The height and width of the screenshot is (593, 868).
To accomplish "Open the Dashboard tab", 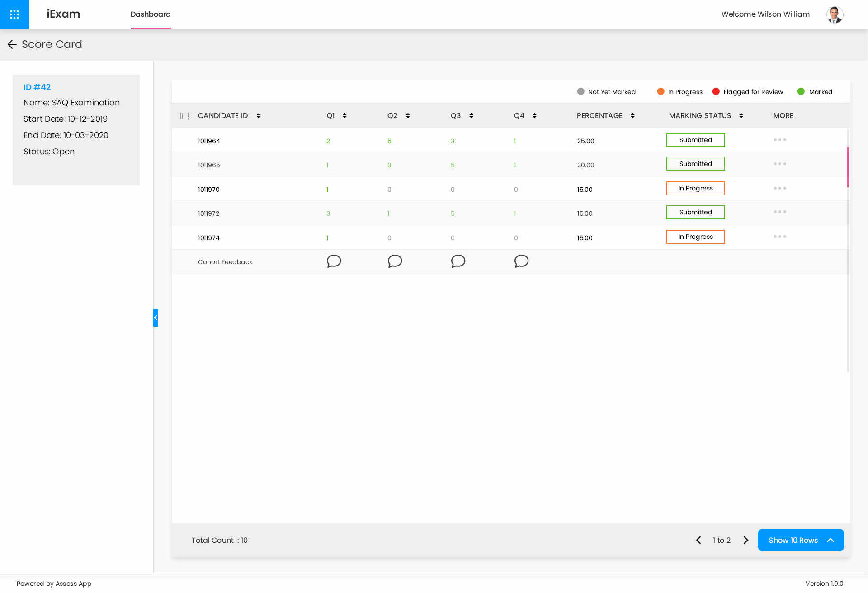I will (x=151, y=14).
